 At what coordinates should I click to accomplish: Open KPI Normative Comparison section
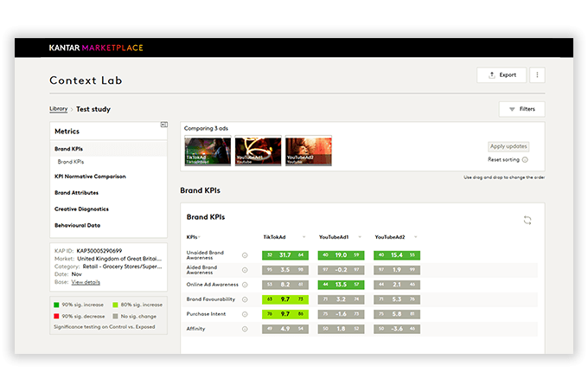point(90,177)
